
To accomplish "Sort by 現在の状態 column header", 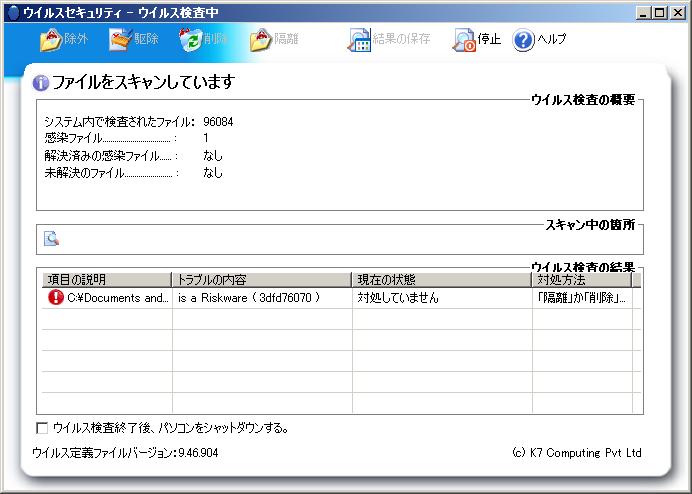I will (x=442, y=279).
